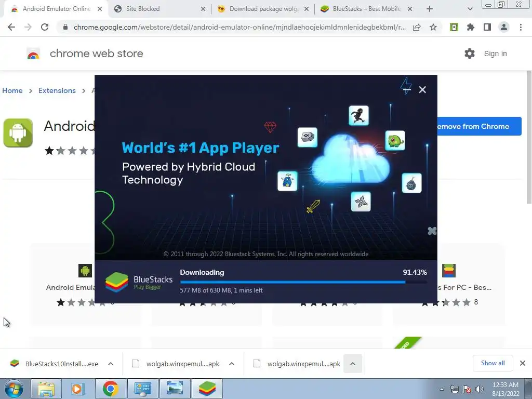
Task: Open the green extension icon in toolbar
Action: (454, 27)
